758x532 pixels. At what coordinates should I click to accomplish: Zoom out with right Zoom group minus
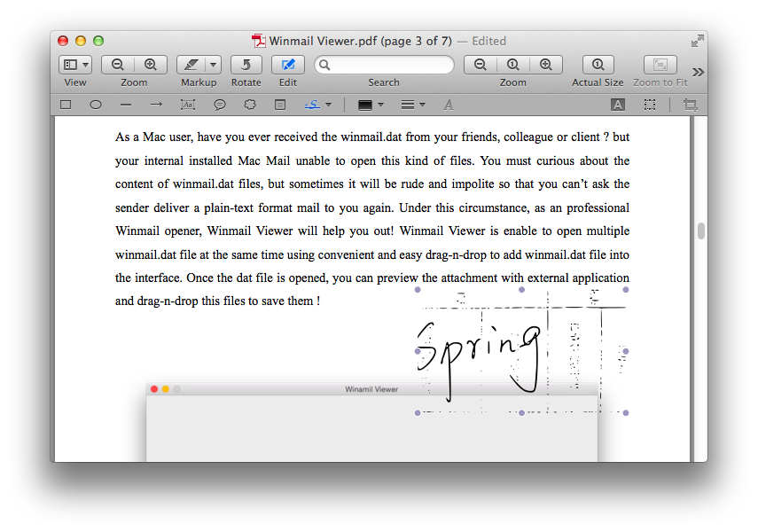[x=480, y=65]
